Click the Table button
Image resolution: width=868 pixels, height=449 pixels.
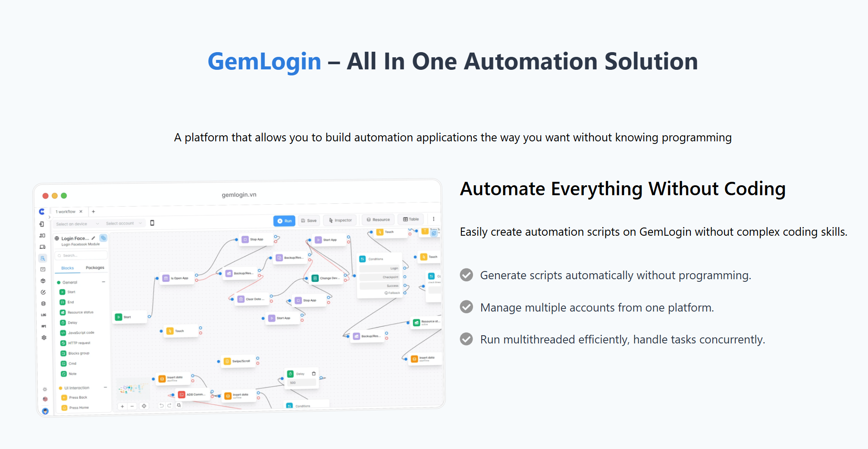[411, 219]
